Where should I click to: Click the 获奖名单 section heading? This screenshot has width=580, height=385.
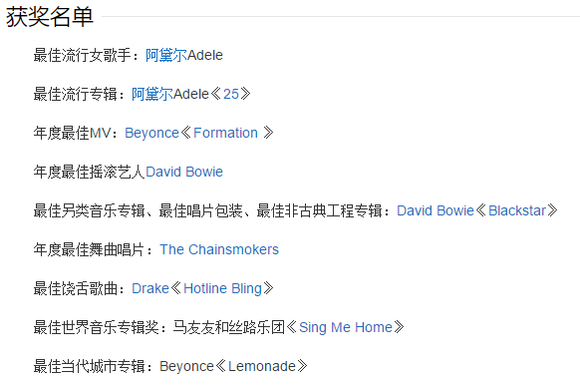pyautogui.click(x=50, y=17)
